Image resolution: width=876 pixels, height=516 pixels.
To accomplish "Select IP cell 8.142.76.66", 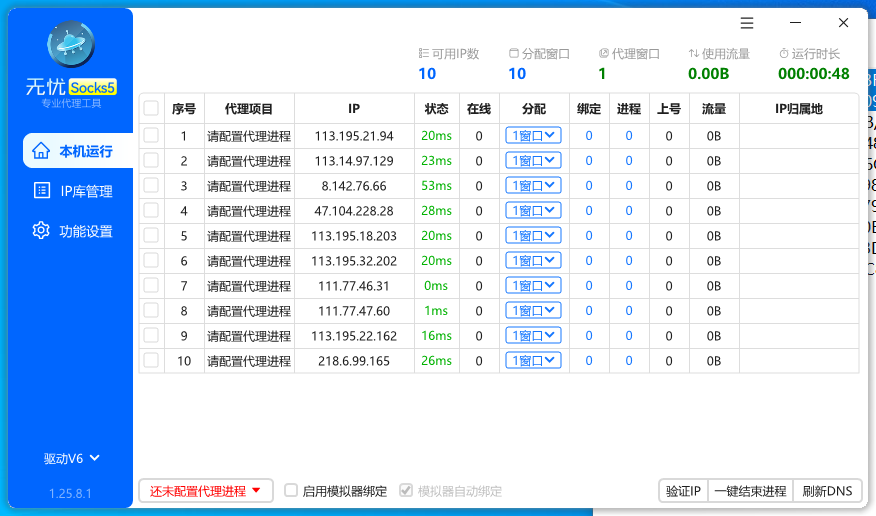I will tap(354, 186).
